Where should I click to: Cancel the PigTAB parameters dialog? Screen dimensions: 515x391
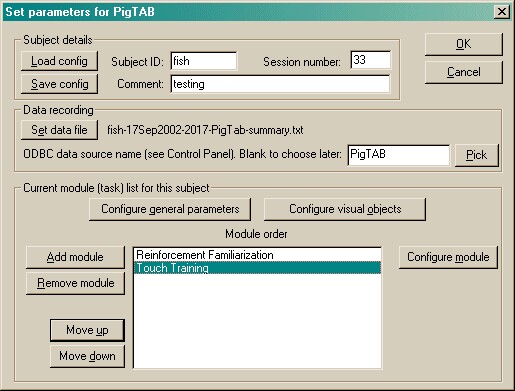tap(464, 72)
